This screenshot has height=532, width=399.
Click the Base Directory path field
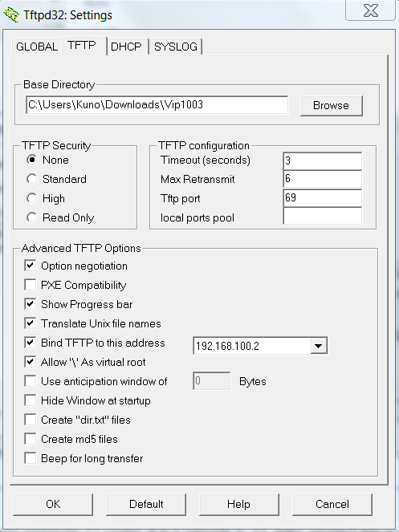tap(157, 105)
